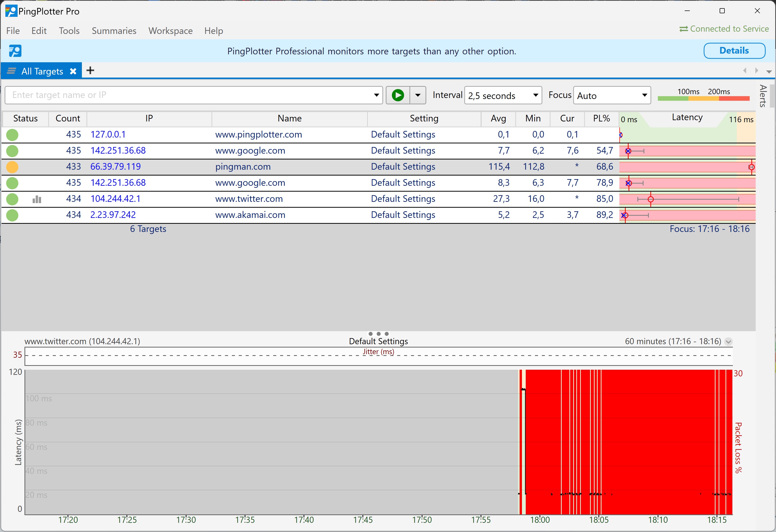
Task: Sort by the Name column header
Action: coord(290,119)
